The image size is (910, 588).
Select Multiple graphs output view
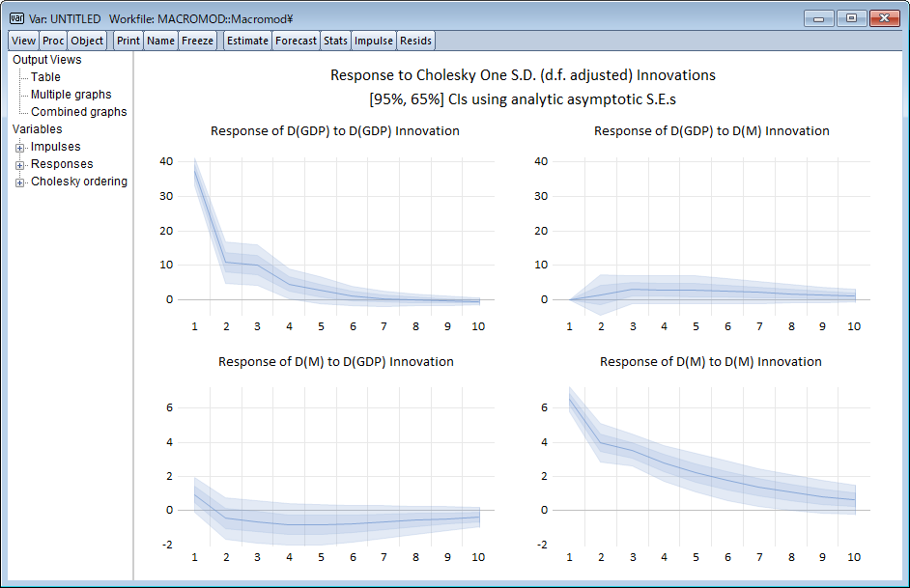(71, 95)
